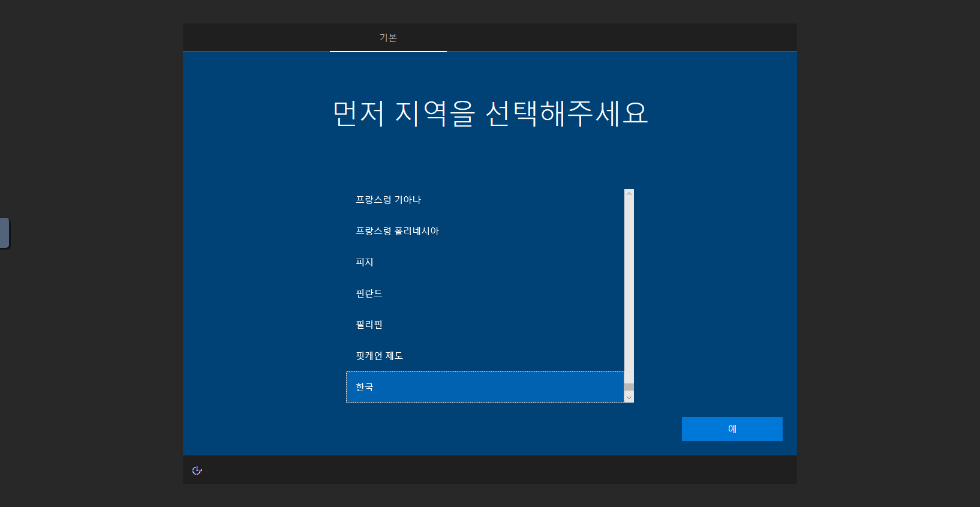Click the dark footer bar beside accessibility icon
Viewport: 980px width, 507px height.
[x=480, y=470]
